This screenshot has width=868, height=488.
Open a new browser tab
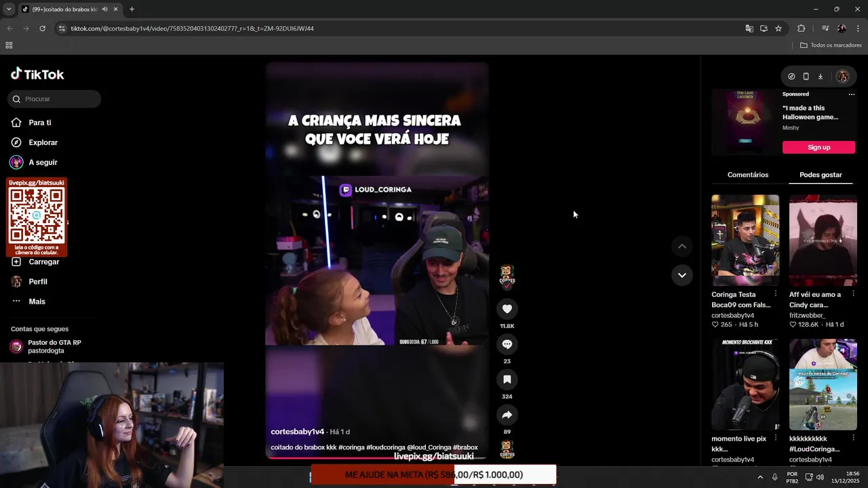(x=132, y=9)
